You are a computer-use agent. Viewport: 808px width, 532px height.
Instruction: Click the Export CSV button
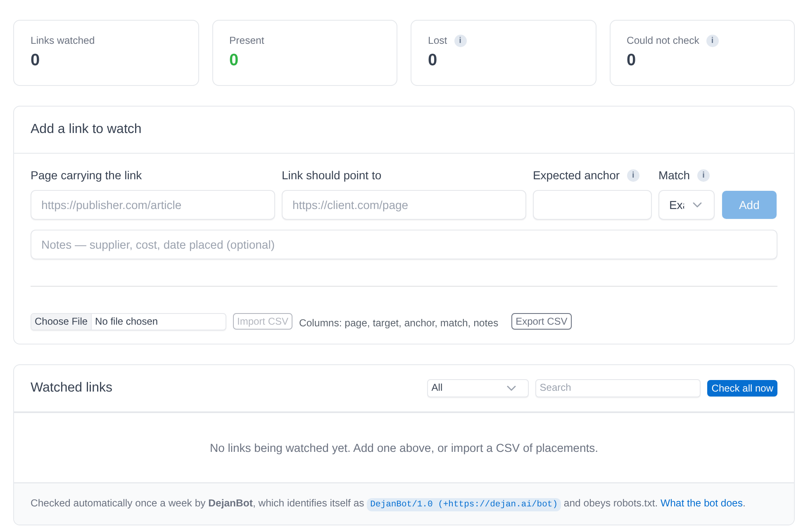[541, 321]
